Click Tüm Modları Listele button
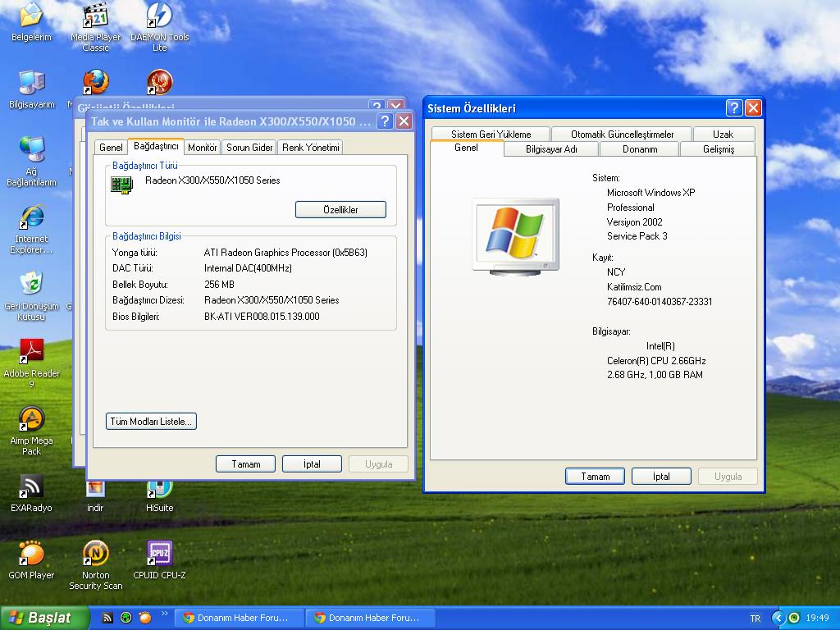 (151, 421)
